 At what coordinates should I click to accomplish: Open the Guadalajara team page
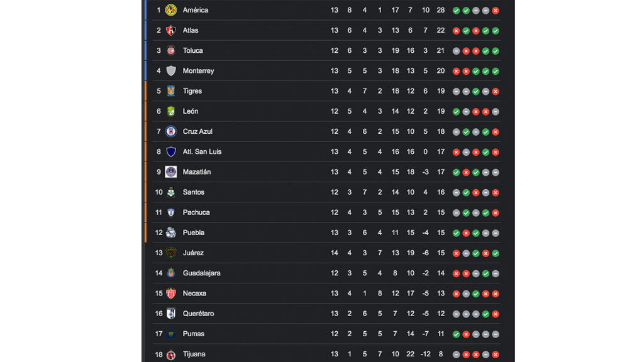point(202,273)
